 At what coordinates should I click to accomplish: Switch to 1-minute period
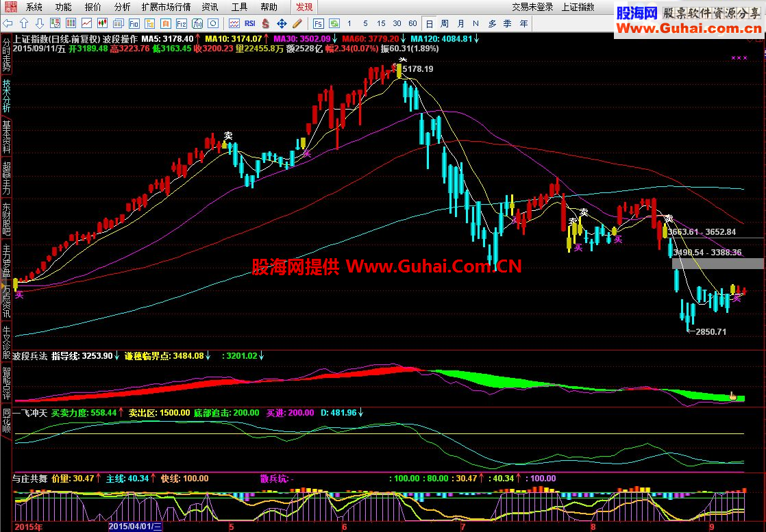[349, 23]
